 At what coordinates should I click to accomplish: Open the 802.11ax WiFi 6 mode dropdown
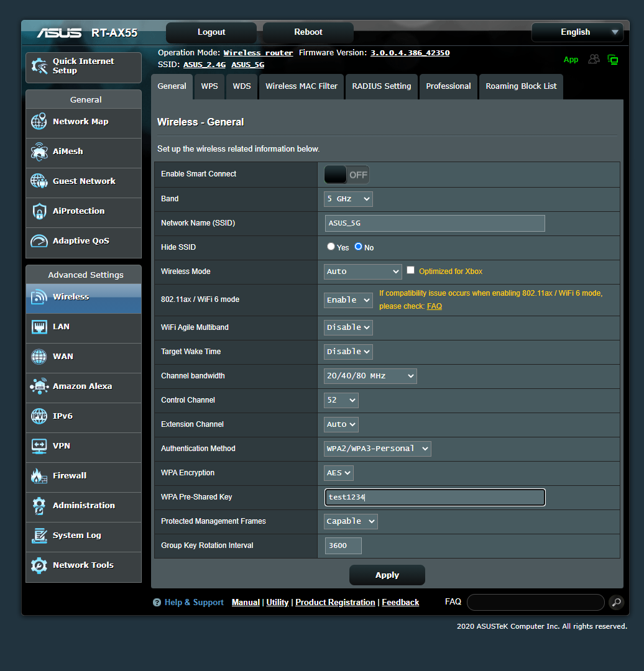point(348,300)
